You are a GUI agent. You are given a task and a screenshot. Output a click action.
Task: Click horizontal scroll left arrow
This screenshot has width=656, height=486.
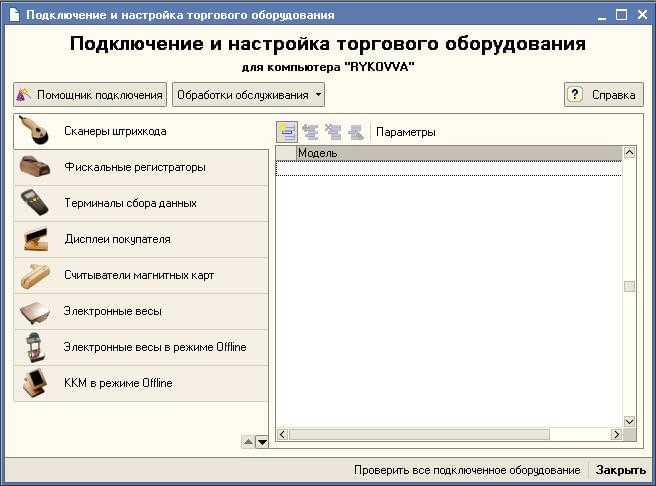click(282, 435)
